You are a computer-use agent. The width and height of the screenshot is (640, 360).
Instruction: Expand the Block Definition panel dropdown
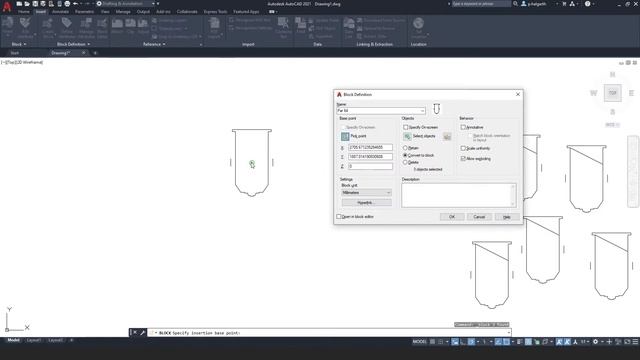[x=73, y=44]
